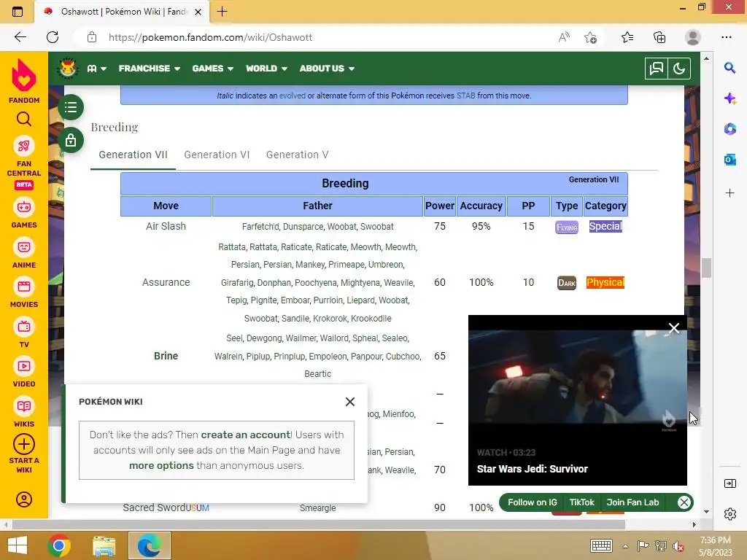The height and width of the screenshot is (560, 747).
Task: Open the browser Favorites list icon
Action: pos(627,37)
